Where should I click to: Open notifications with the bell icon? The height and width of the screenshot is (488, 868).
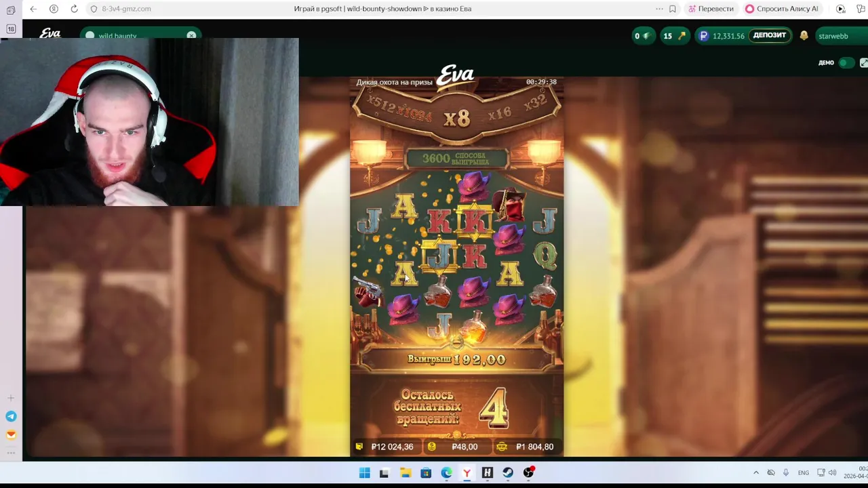point(804,36)
